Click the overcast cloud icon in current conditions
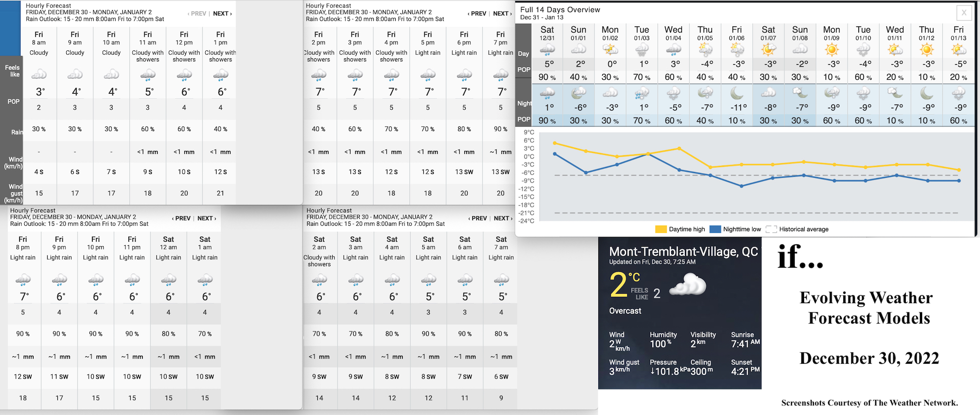This screenshot has width=980, height=415. coord(688,284)
